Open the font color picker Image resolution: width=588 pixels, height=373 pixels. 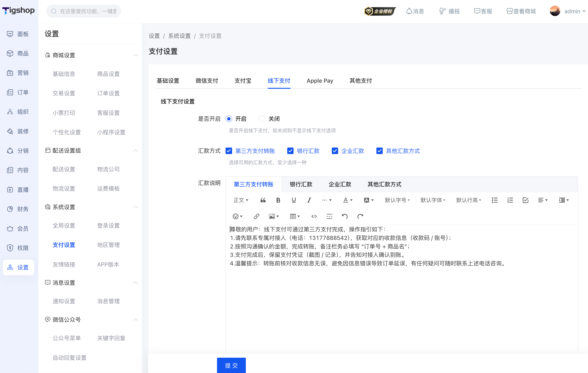click(x=348, y=200)
